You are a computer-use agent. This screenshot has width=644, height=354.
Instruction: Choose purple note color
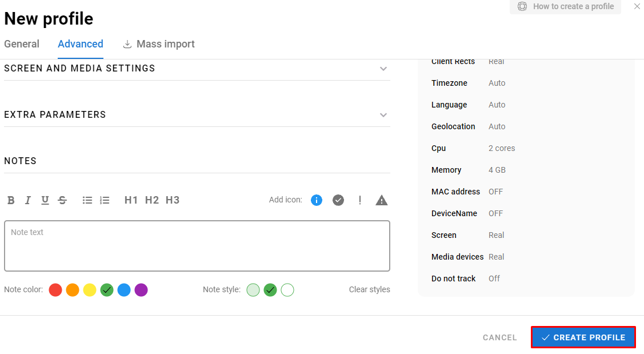click(141, 290)
